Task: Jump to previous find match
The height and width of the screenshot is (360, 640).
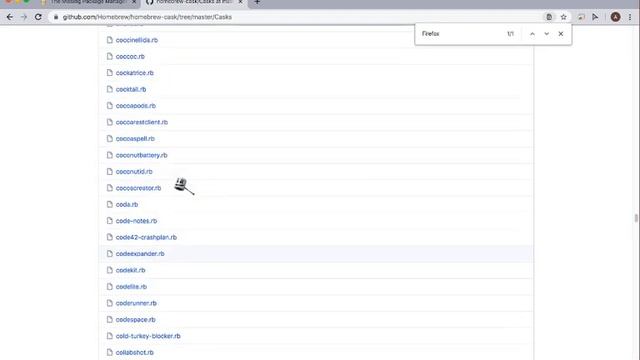Action: pyautogui.click(x=532, y=34)
